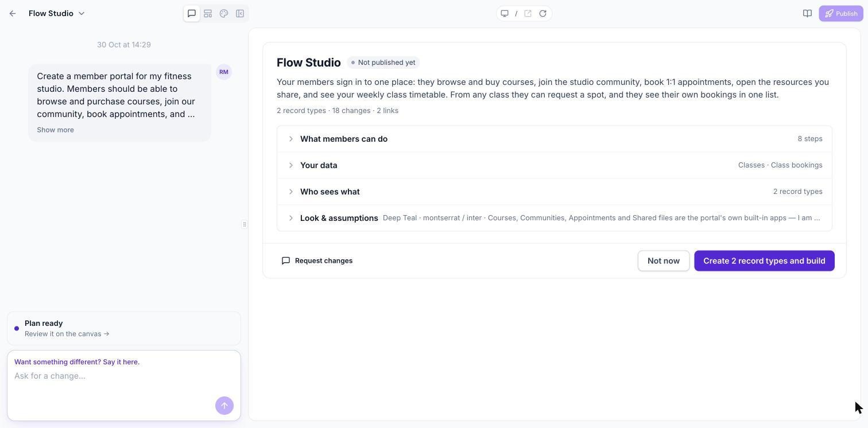Image resolution: width=868 pixels, height=428 pixels.
Task: Expand the Who sees what section
Action: coord(555,192)
